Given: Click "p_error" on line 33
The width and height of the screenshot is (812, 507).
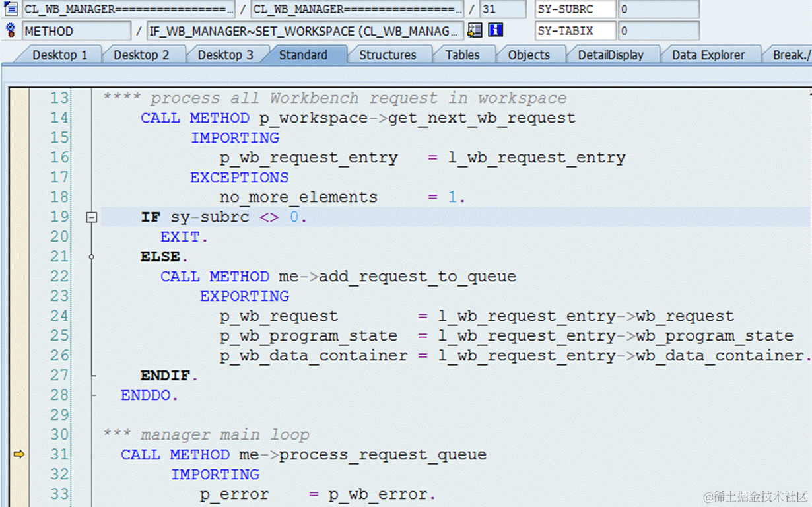Looking at the screenshot, I should pos(234,494).
